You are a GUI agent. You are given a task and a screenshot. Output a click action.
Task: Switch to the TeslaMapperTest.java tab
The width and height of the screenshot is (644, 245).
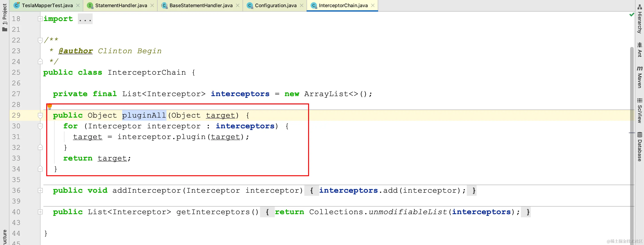click(x=47, y=6)
